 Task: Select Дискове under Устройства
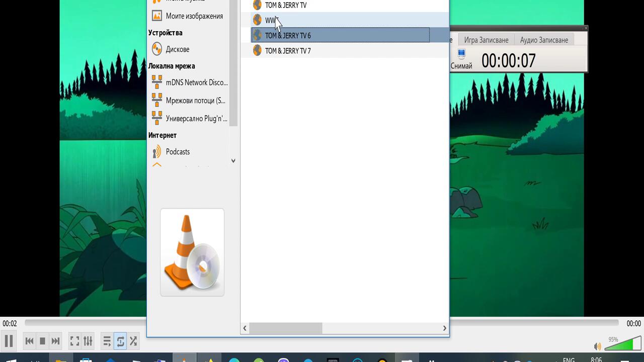(x=178, y=49)
